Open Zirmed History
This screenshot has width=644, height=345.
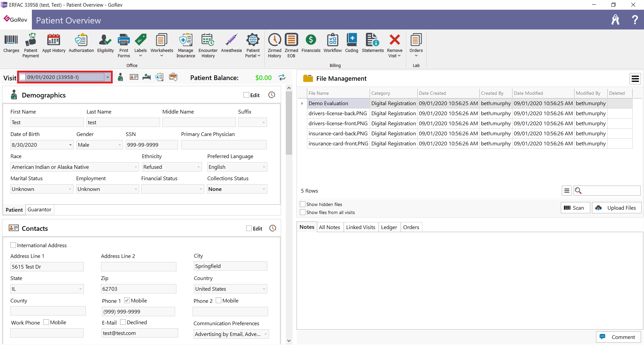[x=274, y=46]
